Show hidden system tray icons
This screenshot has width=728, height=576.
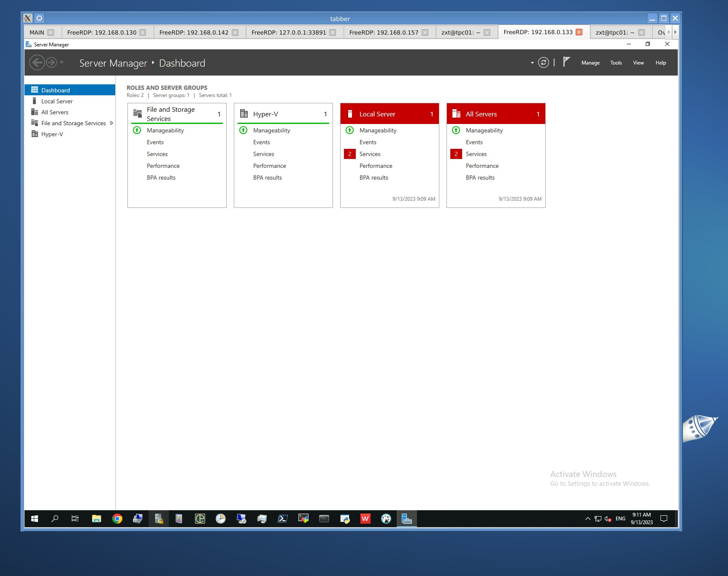tap(587, 519)
